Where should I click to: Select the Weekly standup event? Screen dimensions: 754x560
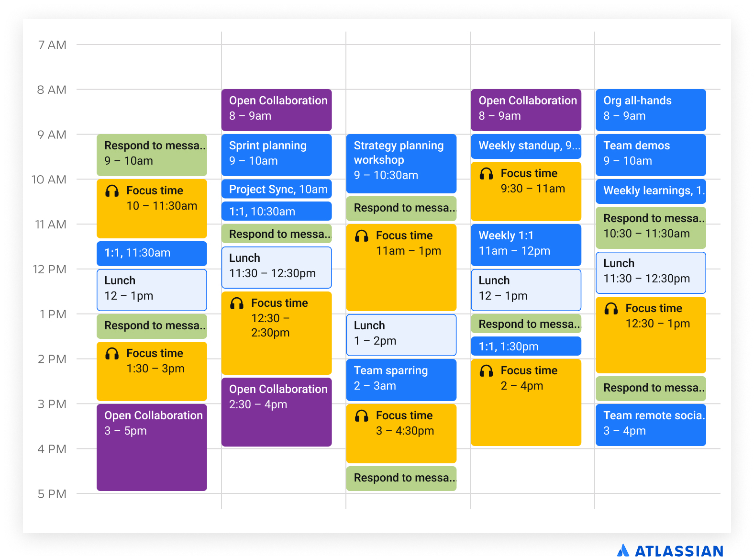[x=526, y=146]
